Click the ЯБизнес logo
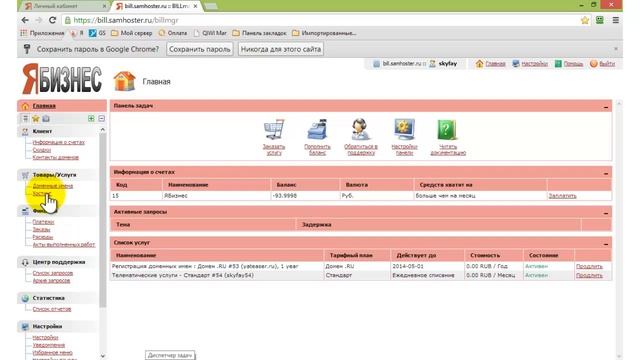640x360 pixels. tap(62, 78)
